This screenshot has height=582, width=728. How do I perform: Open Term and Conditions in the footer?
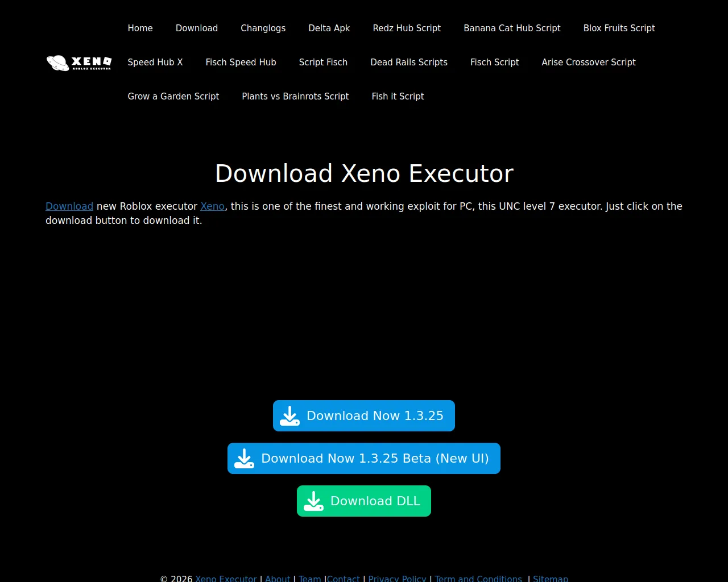pos(478,579)
